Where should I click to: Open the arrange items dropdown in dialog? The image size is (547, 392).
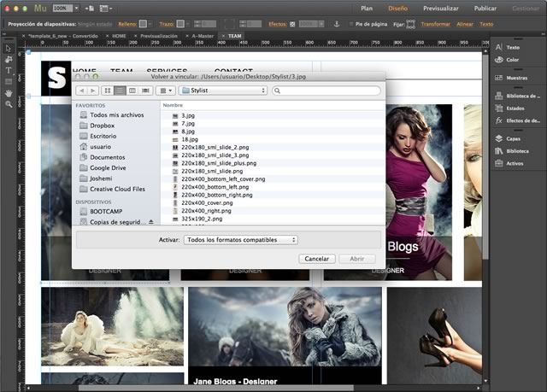click(x=166, y=91)
